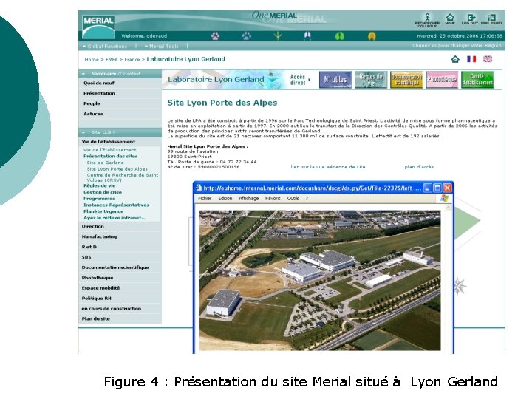Go to Home breadcrumb
The height and width of the screenshot is (399, 532).
point(92,59)
